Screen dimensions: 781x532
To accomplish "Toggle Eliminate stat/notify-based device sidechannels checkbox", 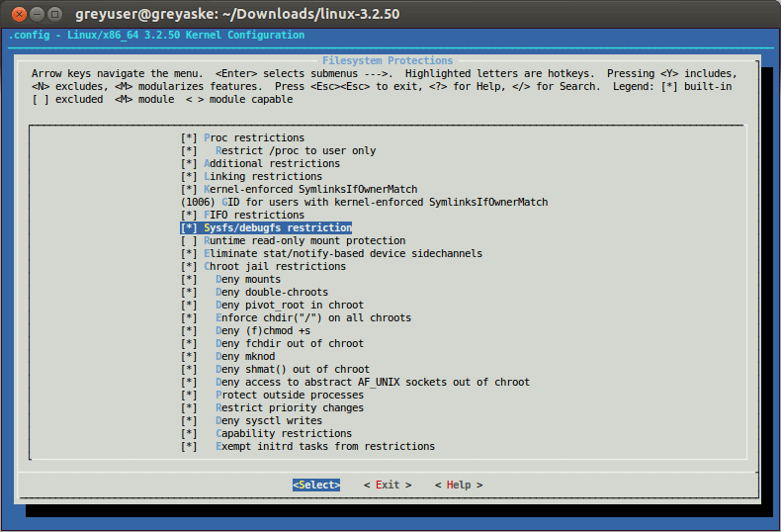I will pyautogui.click(x=189, y=254).
